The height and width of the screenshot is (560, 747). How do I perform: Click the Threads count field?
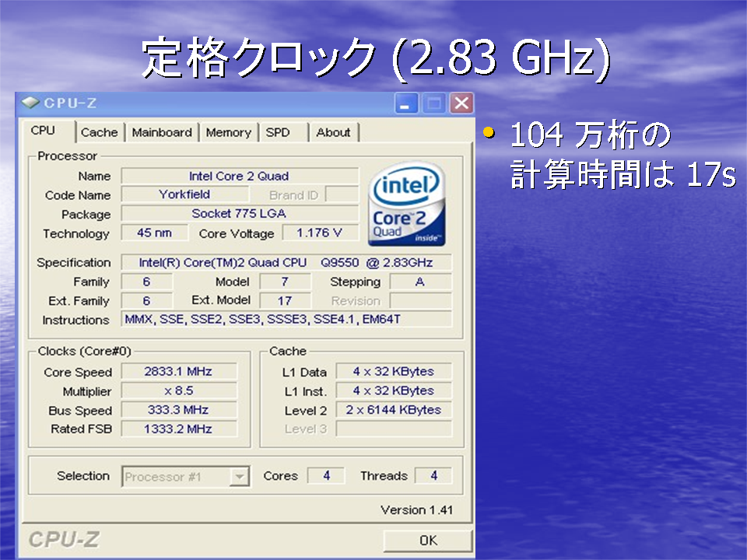[433, 475]
